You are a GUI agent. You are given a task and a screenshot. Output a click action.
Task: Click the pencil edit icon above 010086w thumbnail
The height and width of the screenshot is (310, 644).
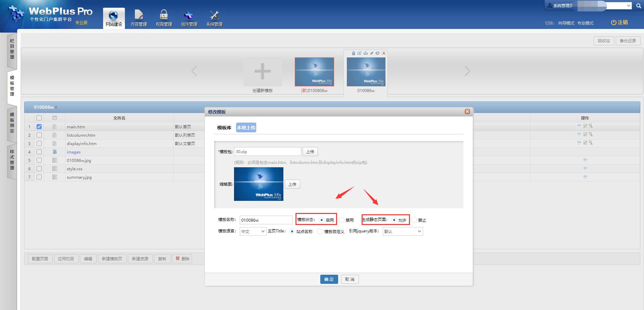(x=372, y=53)
